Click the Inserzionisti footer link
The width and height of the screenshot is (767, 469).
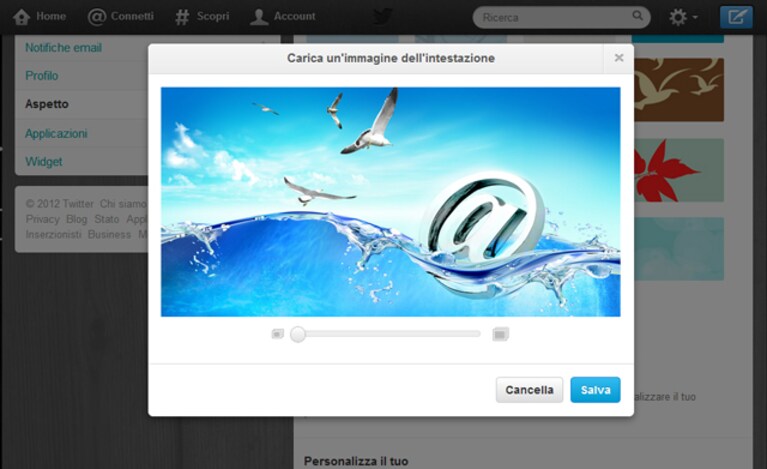(x=54, y=235)
